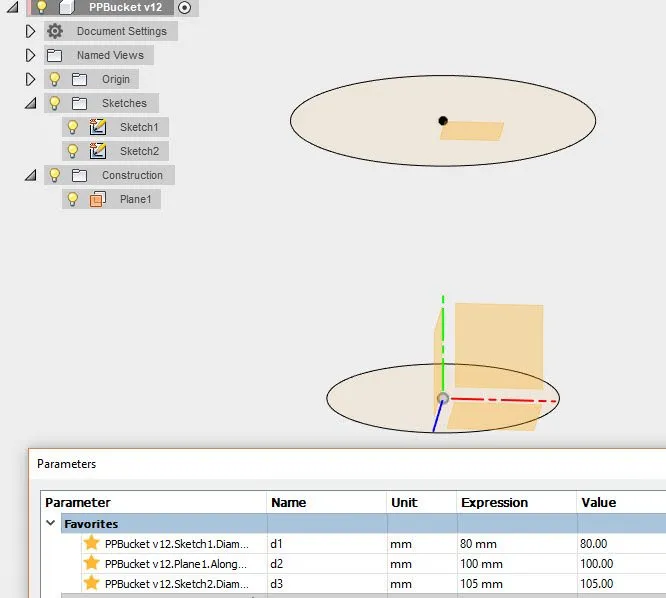Click the Value column header
Image resolution: width=666 pixels, height=598 pixels.
pyautogui.click(x=621, y=502)
